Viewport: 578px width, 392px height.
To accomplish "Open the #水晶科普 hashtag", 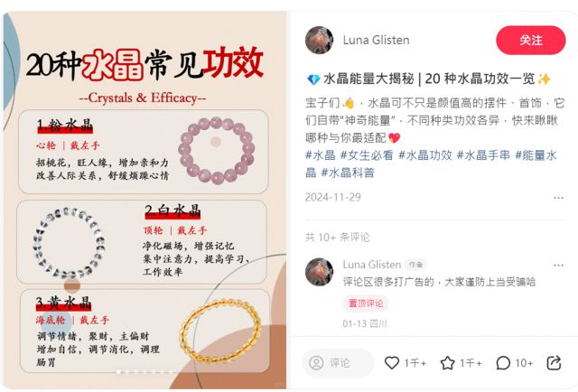I will pos(348,173).
